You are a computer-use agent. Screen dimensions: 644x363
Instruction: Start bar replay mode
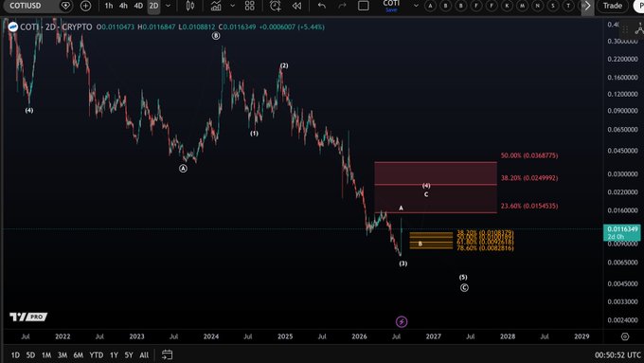(x=296, y=6)
